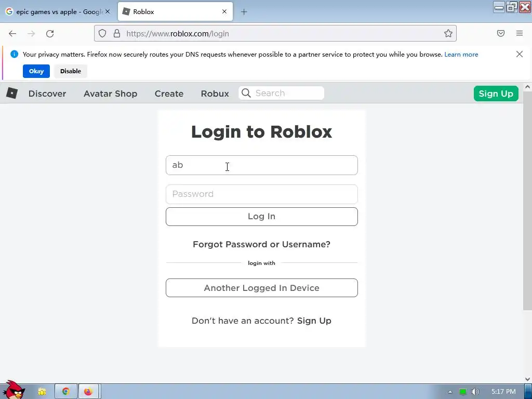Screen dimensions: 532x399
Task: Bookmark this page with the star icon
Action: [x=448, y=33]
